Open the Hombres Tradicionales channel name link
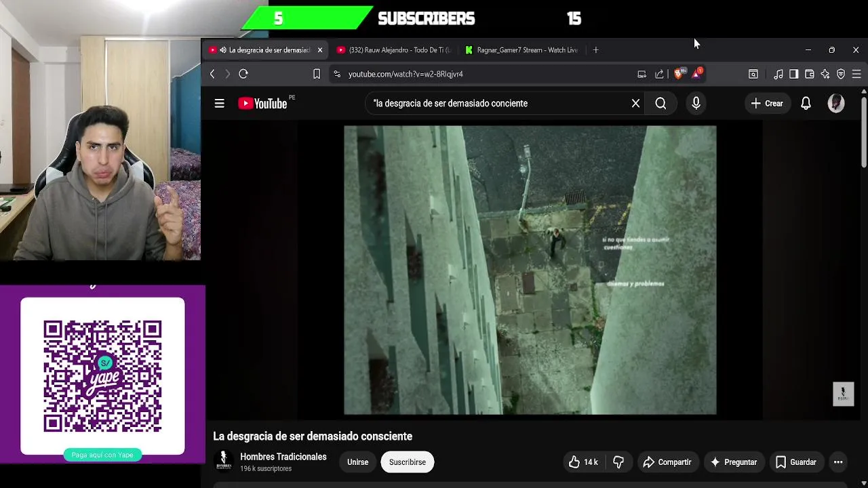 (283, 457)
